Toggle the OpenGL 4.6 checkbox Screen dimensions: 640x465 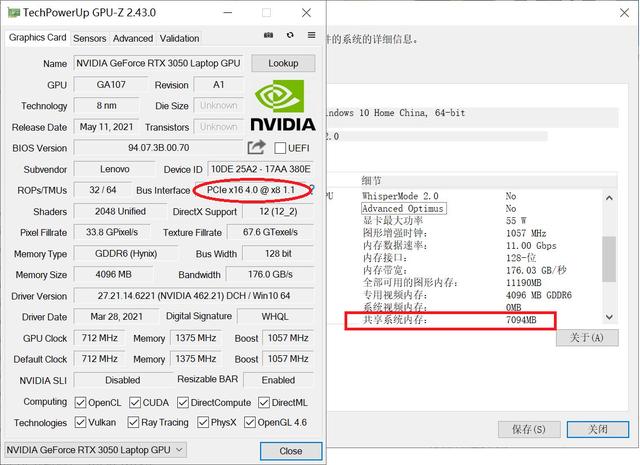pos(250,422)
